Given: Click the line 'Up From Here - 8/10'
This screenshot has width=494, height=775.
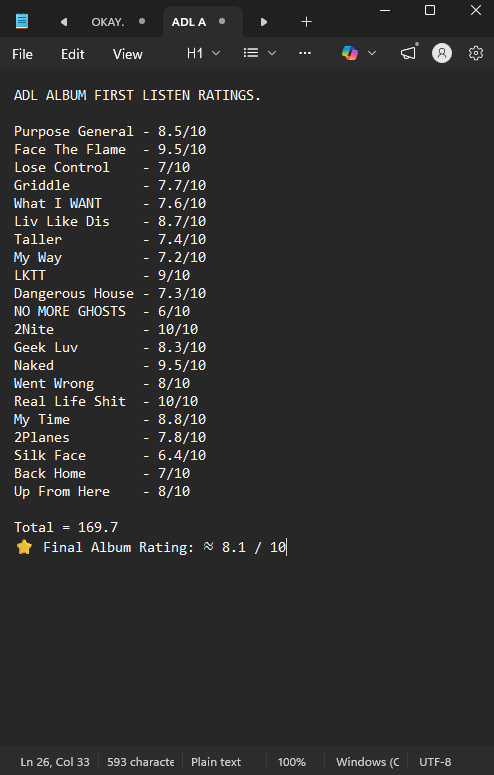Looking at the screenshot, I should pos(102,491).
